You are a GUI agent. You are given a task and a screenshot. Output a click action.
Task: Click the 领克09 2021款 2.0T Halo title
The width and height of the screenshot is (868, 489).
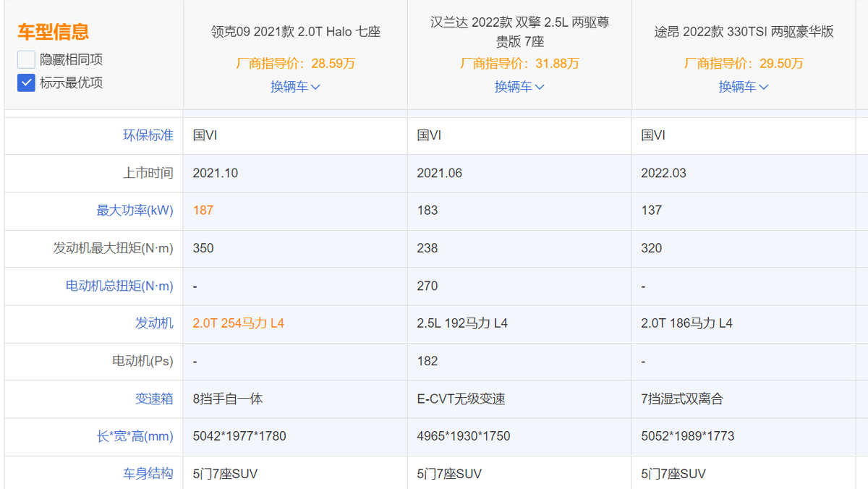pos(295,32)
